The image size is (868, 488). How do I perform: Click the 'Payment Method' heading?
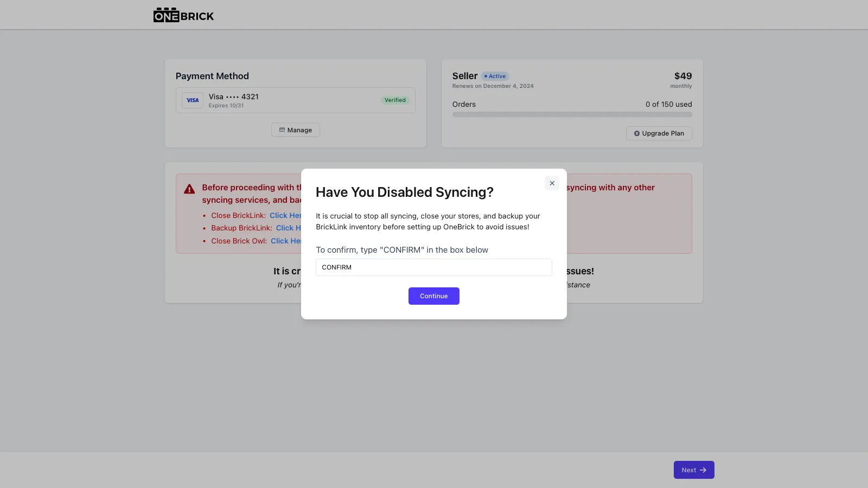[x=212, y=76]
